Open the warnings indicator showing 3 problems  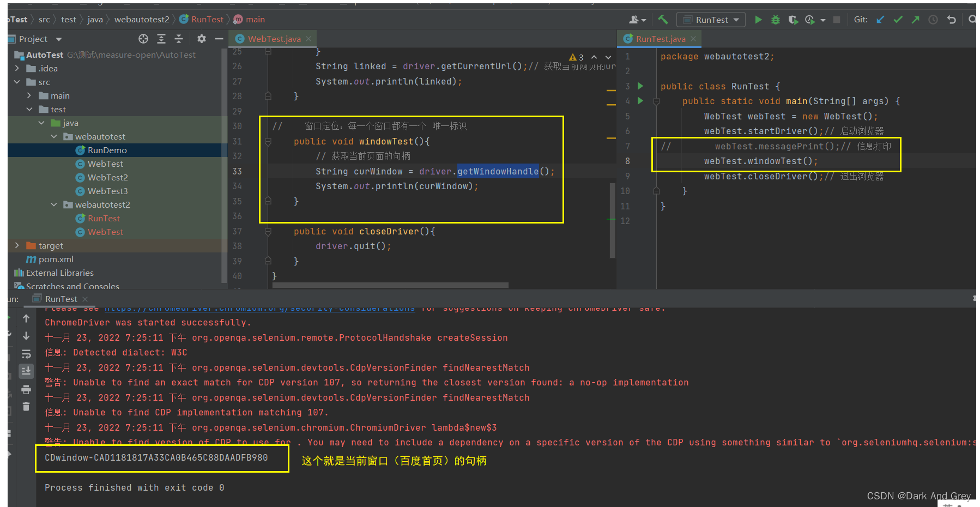coord(576,57)
